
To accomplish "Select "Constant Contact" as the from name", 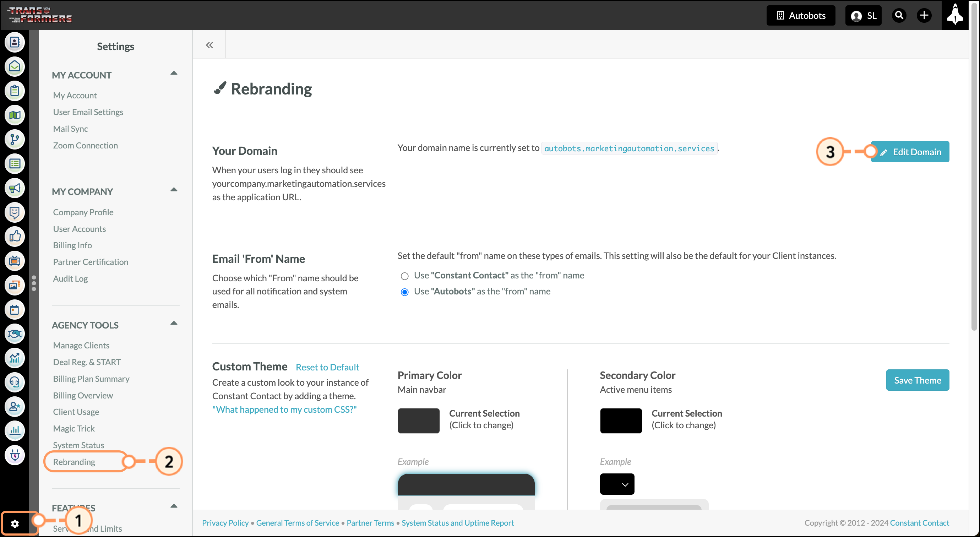I will 404,276.
